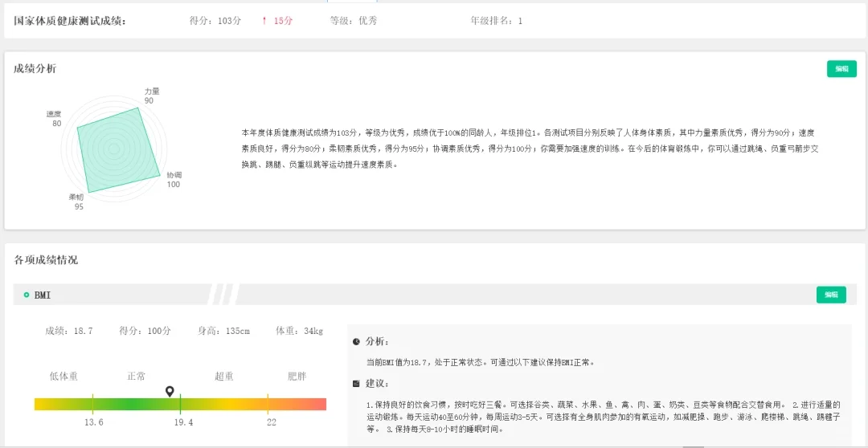Click the 年级排名：1 text

[497, 21]
